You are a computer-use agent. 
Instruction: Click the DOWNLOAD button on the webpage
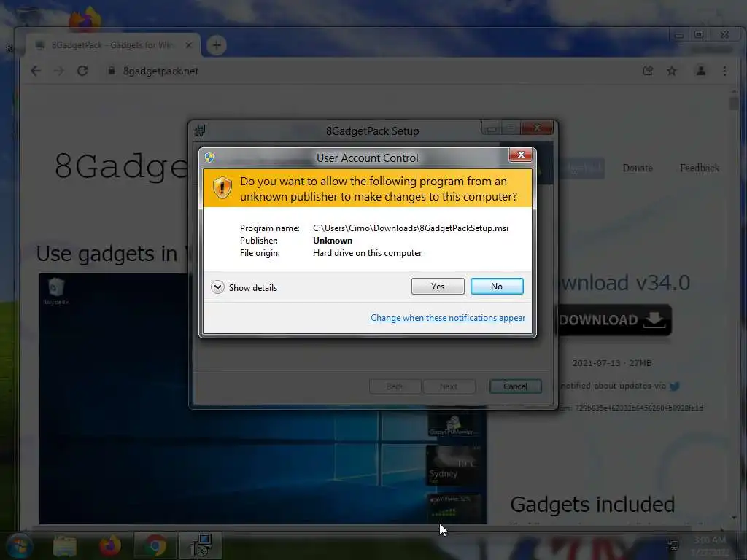click(613, 320)
